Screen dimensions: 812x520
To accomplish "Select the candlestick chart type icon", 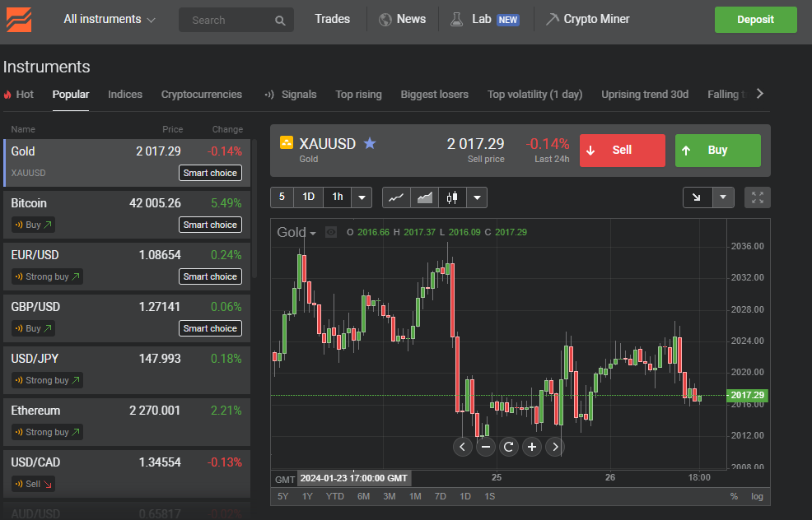I will point(451,197).
